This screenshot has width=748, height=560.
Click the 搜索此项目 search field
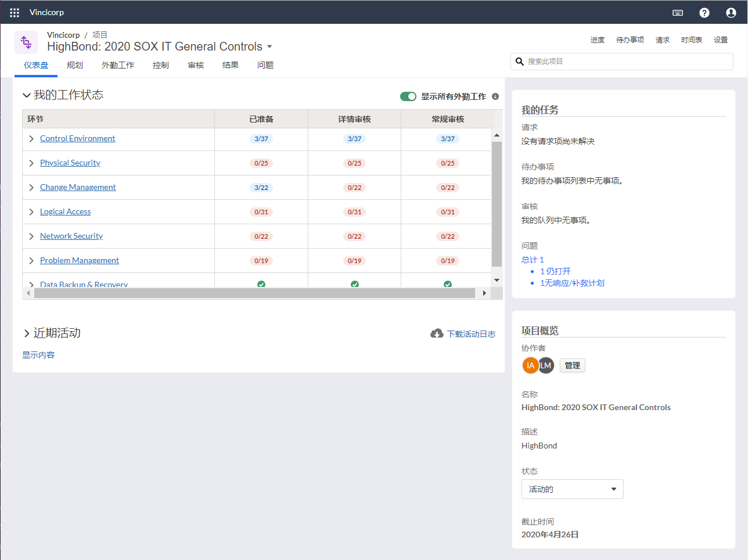coord(621,62)
